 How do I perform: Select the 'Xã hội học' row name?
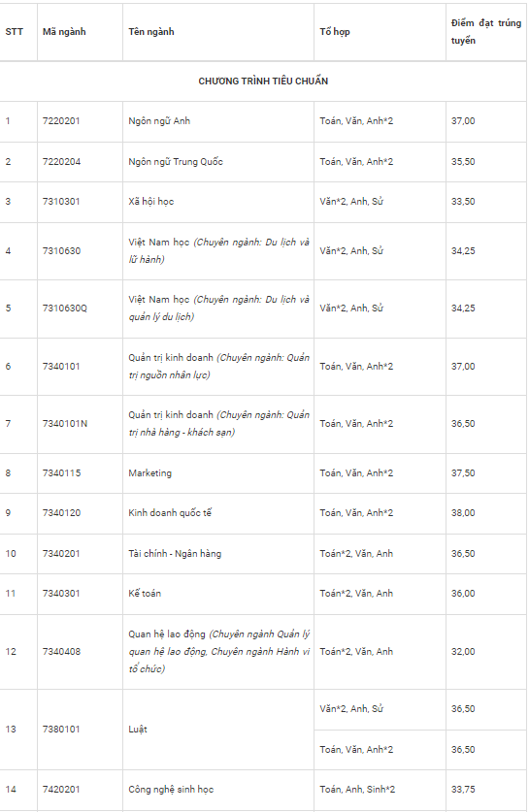tap(151, 202)
